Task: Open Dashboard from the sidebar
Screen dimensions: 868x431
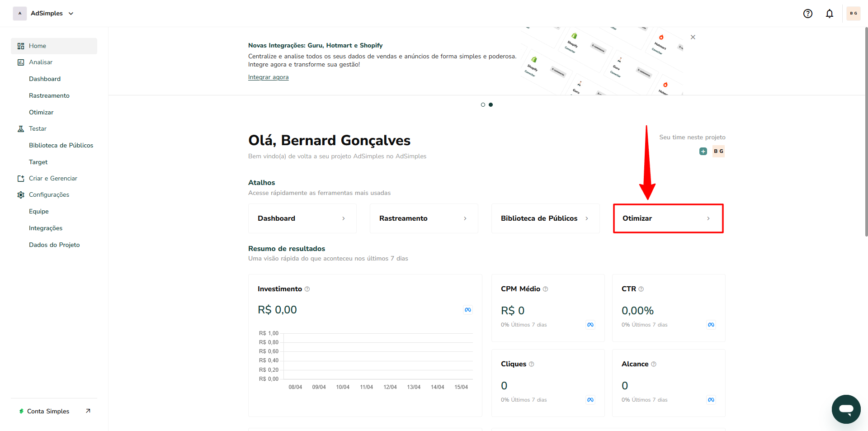Action: pos(45,79)
